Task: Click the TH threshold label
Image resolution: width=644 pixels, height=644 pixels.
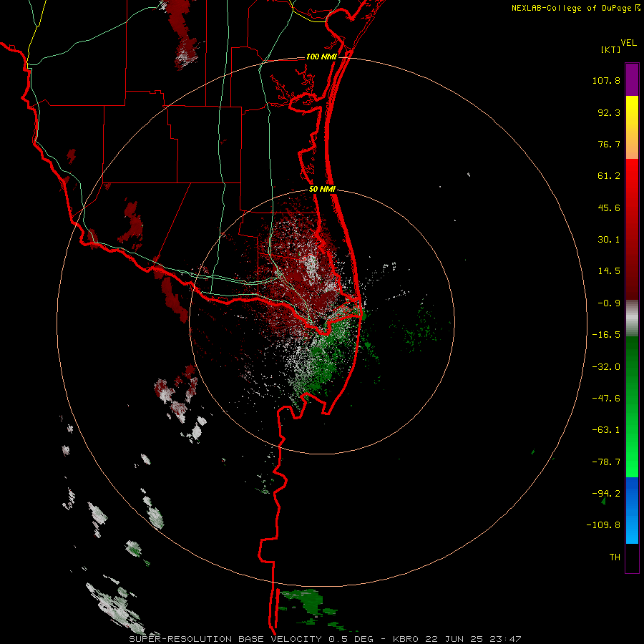Action: click(615, 557)
